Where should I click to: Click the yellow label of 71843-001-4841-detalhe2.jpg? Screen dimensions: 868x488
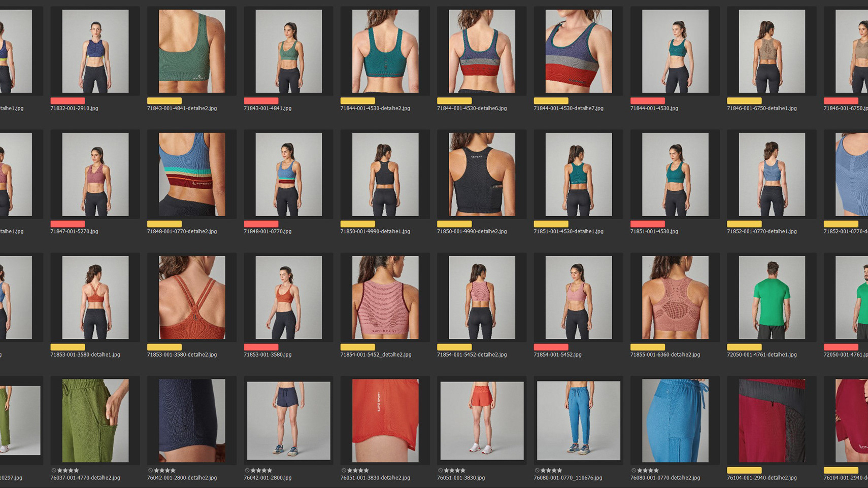(x=164, y=101)
